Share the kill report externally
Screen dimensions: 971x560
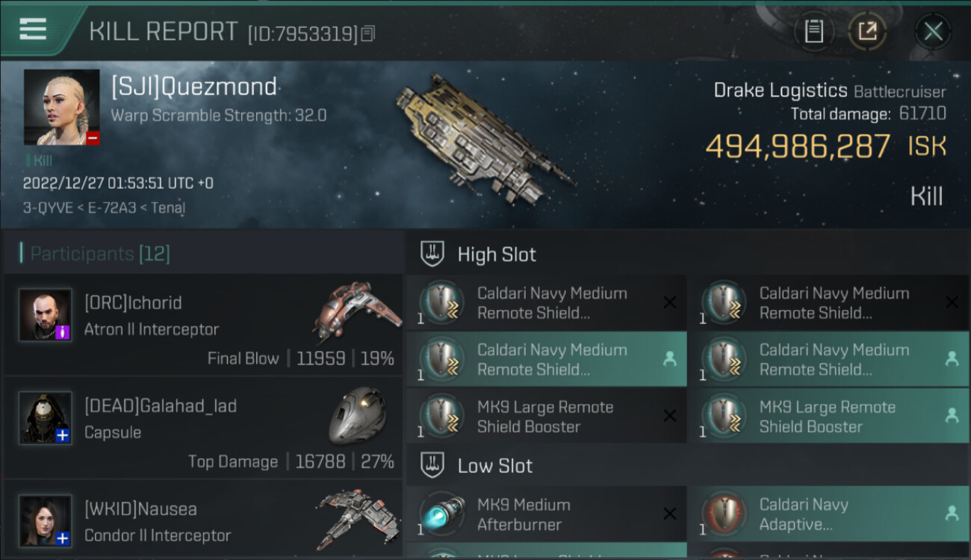tap(867, 31)
